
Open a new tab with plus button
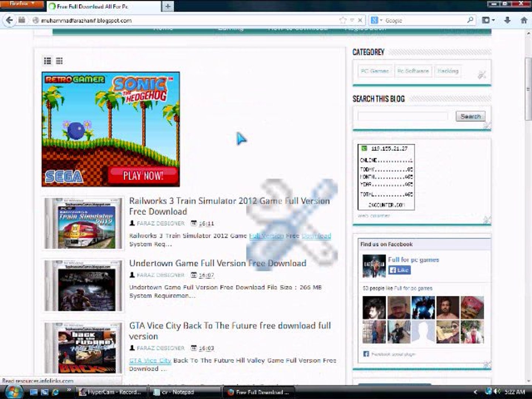click(168, 6)
